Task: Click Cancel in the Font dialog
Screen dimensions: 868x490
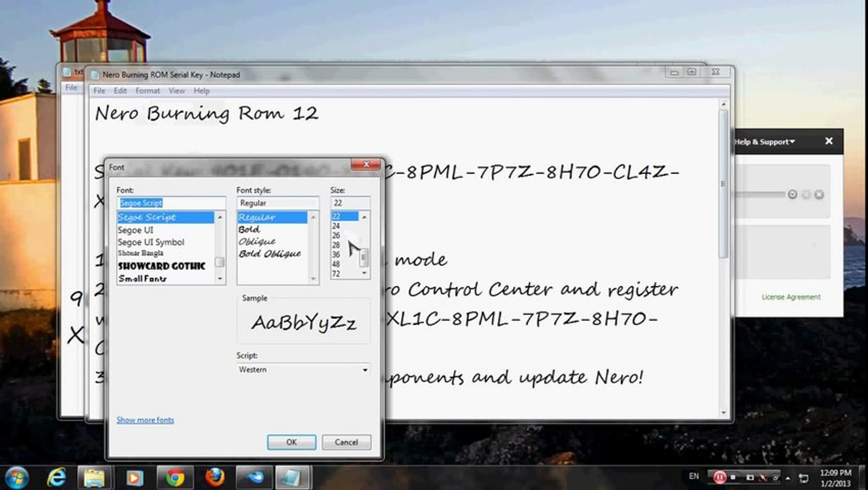Action: pyautogui.click(x=346, y=442)
